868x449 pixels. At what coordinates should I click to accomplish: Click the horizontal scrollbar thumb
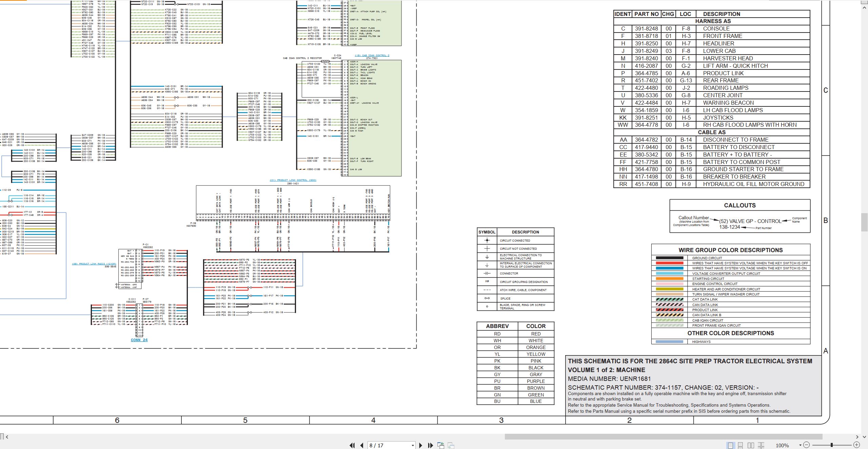click(664, 437)
